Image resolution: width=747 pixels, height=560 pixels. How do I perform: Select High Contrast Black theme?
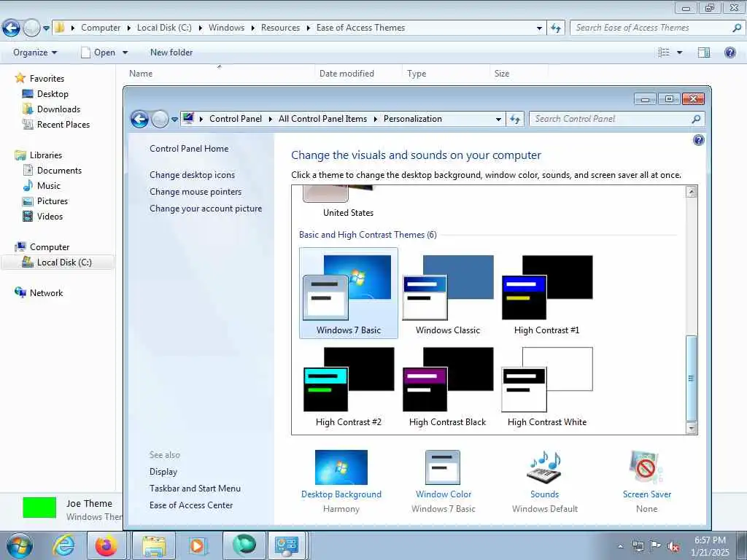point(447,386)
